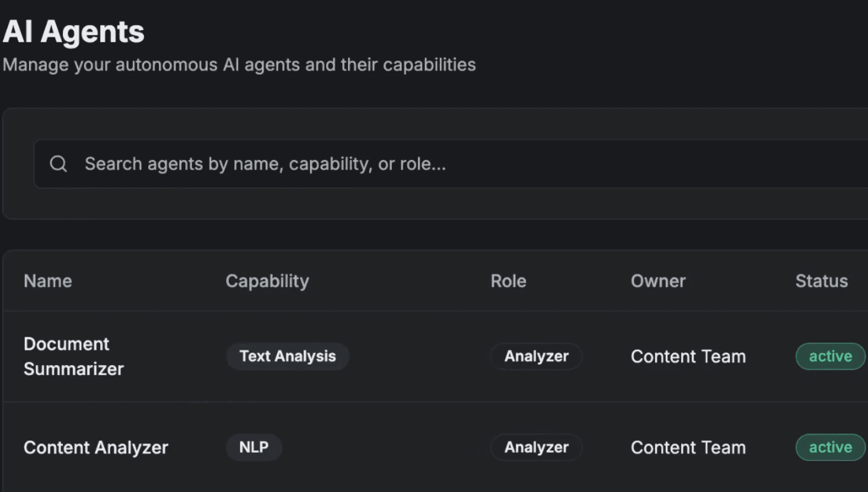This screenshot has width=868, height=492.
Task: Click the magnifying glass search icon
Action: click(58, 164)
